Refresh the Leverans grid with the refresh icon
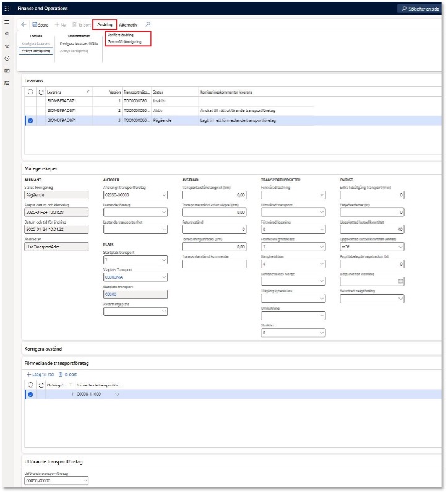 coord(41,92)
